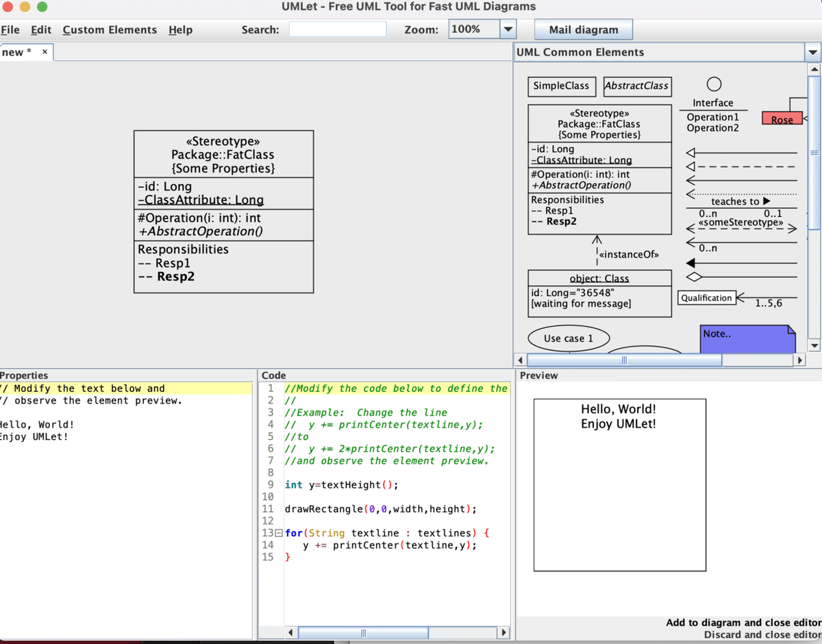Image resolution: width=822 pixels, height=644 pixels.
Task: Open the Help menu
Action: (181, 29)
